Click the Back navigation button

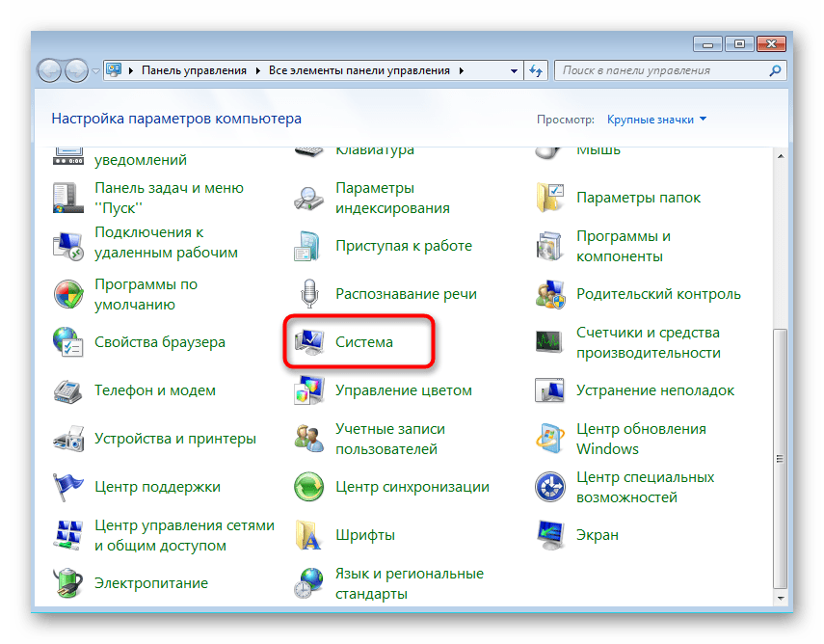pos(50,70)
